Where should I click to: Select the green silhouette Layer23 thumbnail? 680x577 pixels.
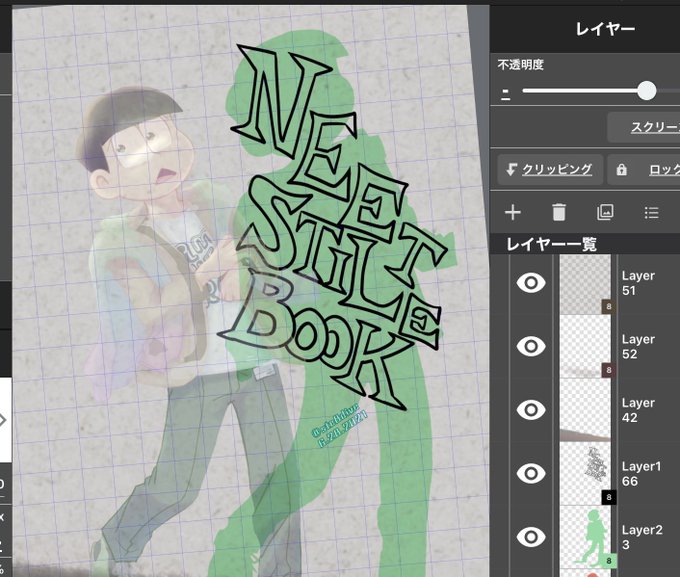point(585,537)
